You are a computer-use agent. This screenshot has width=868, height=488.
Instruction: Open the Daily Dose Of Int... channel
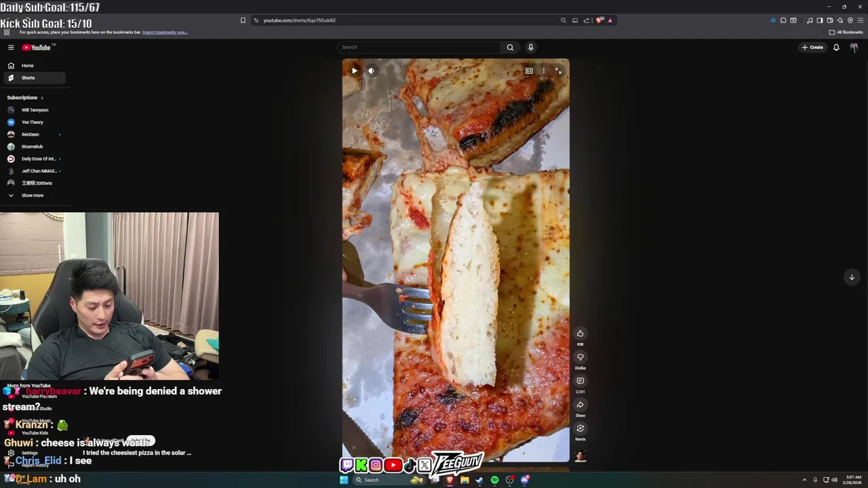[x=35, y=159]
